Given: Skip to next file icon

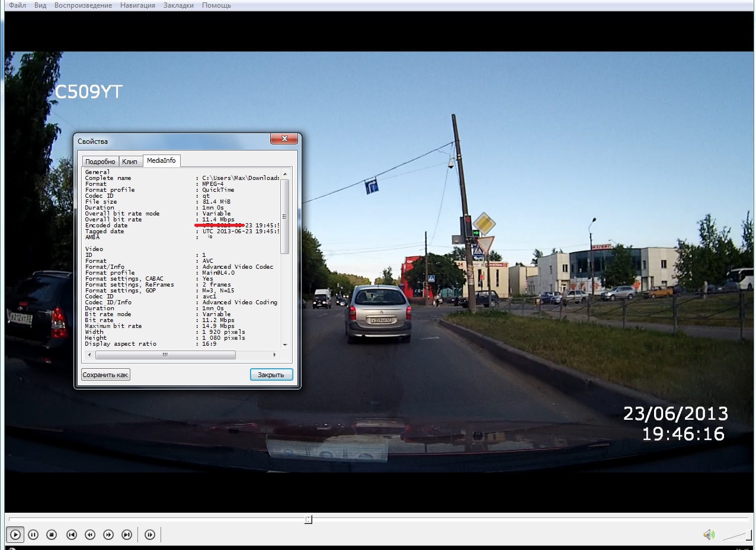Looking at the screenshot, I should [127, 535].
